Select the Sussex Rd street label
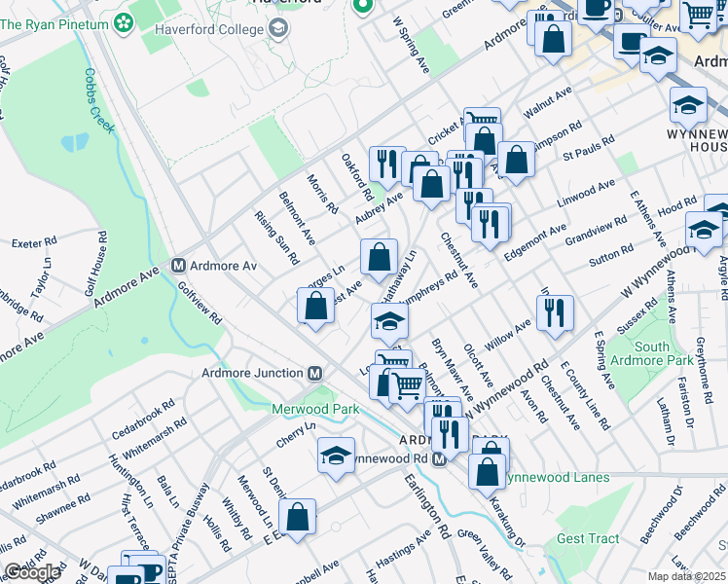The width and height of the screenshot is (728, 584). (x=637, y=315)
